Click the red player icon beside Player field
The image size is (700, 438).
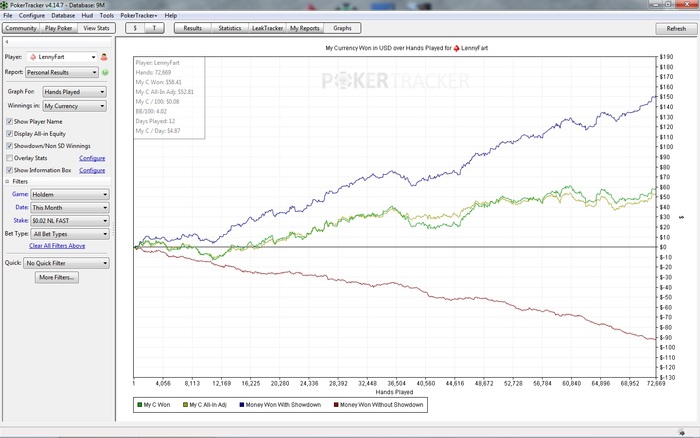[x=104, y=57]
